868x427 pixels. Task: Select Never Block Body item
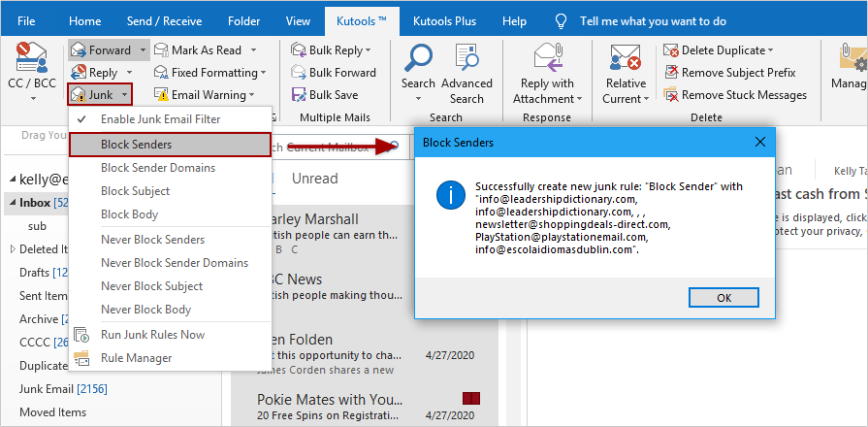click(x=170, y=310)
